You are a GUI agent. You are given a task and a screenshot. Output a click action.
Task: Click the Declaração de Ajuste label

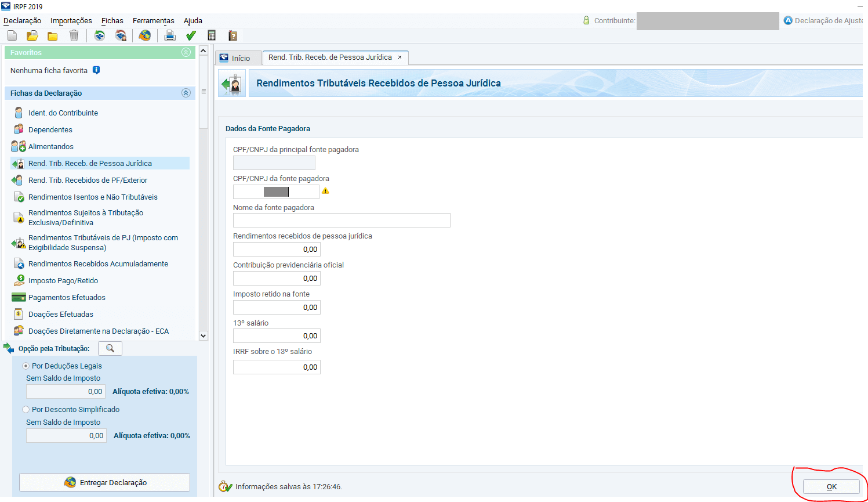pyautogui.click(x=829, y=20)
